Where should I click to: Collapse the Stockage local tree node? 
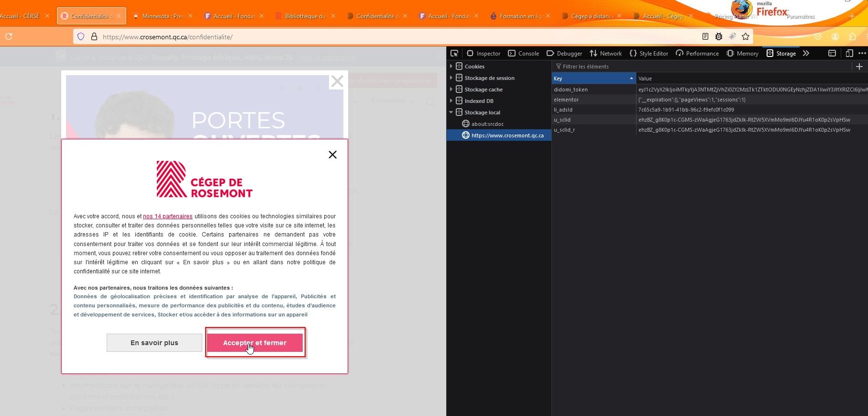(x=451, y=112)
